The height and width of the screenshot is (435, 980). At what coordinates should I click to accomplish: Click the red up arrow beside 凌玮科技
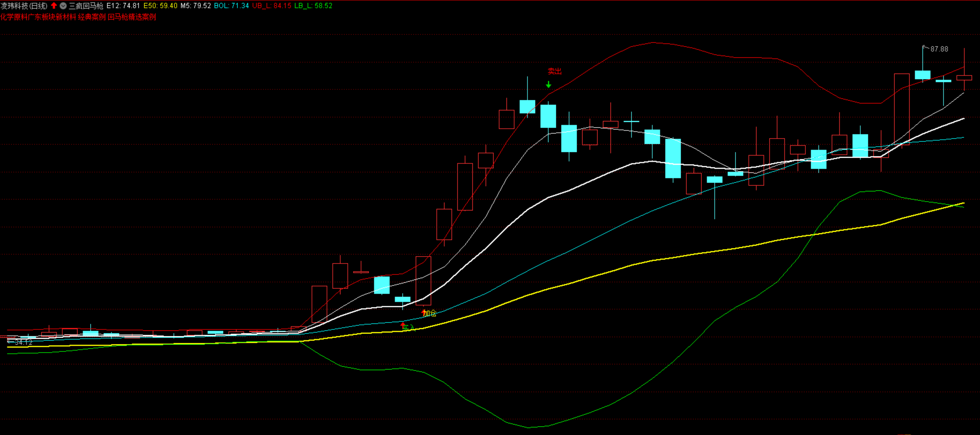(54, 6)
